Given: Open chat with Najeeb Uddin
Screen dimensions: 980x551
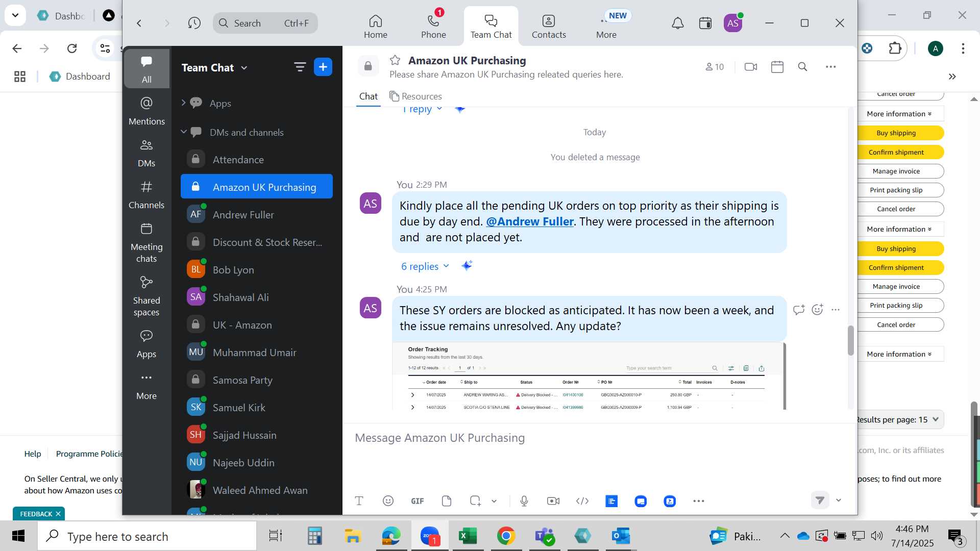Looking at the screenshot, I should 257,463.
